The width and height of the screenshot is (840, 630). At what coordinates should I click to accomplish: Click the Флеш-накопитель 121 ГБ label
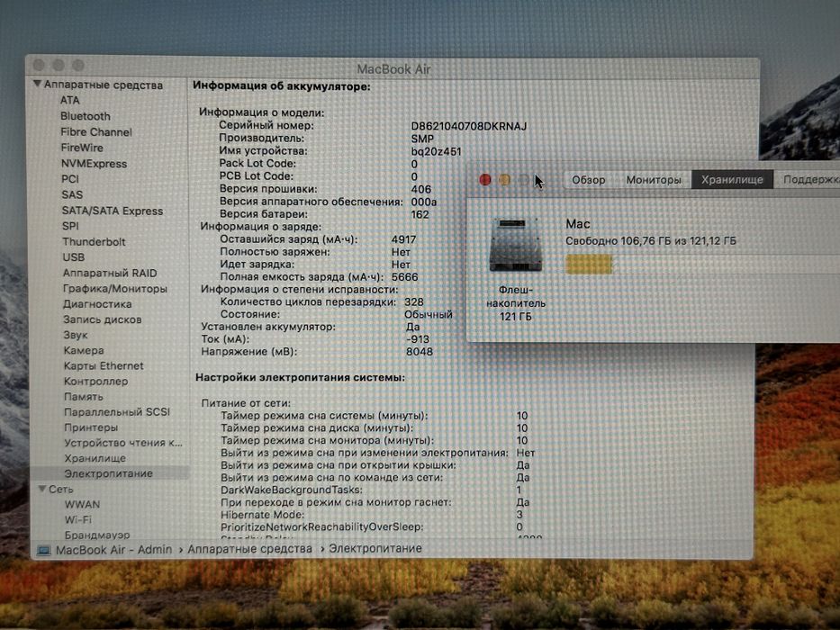click(515, 303)
